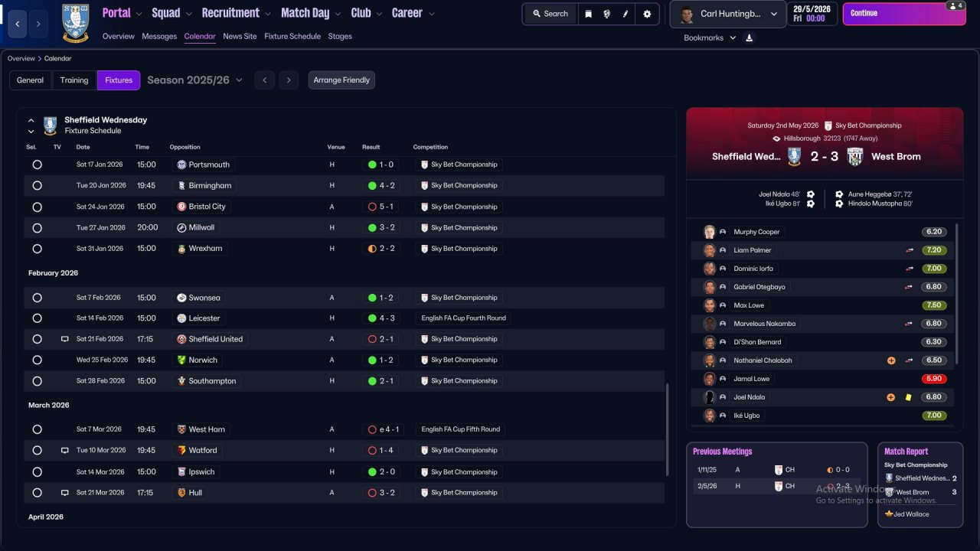Screen dimensions: 980x551
Task: Expand the Squad menu chevron
Action: point(188,14)
